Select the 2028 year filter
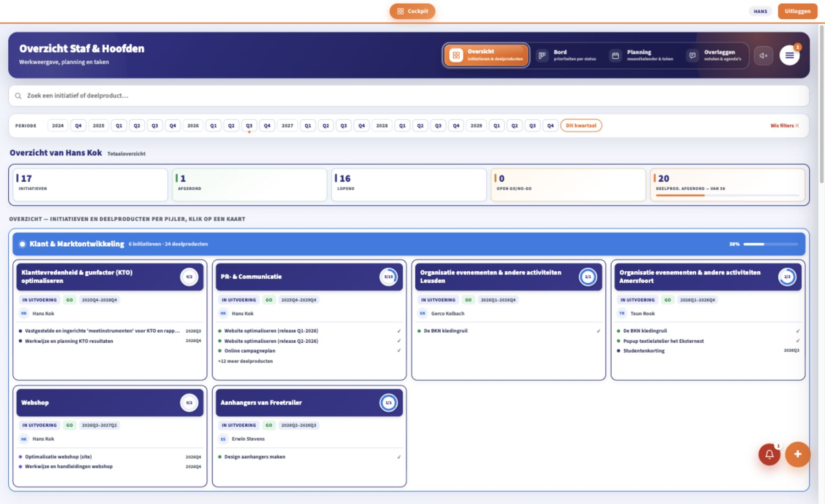The width and height of the screenshot is (825, 504). (382, 126)
